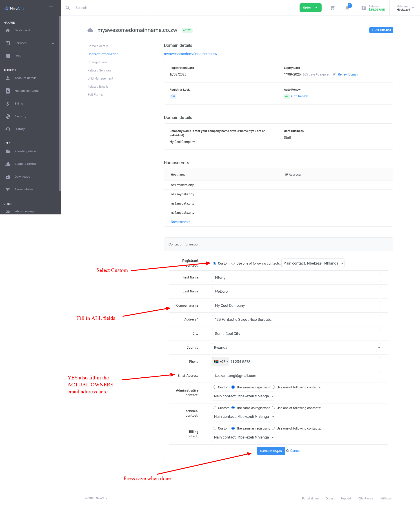Toggle the Auto Renew ON badge
This screenshot has height=510, width=420.
coord(287,96)
